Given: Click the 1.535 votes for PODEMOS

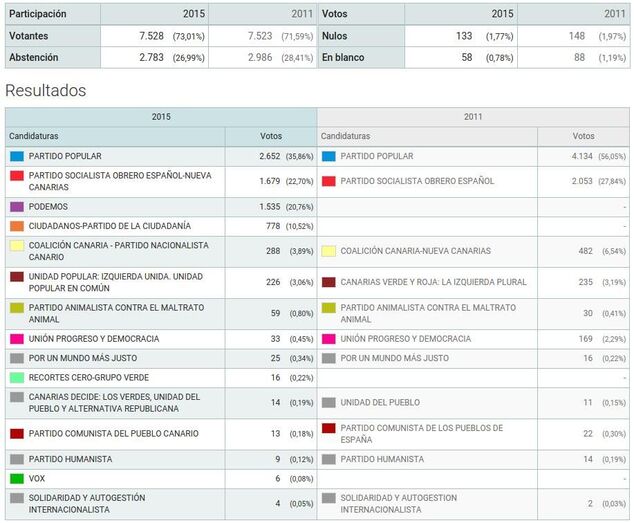Looking at the screenshot, I should (270, 207).
